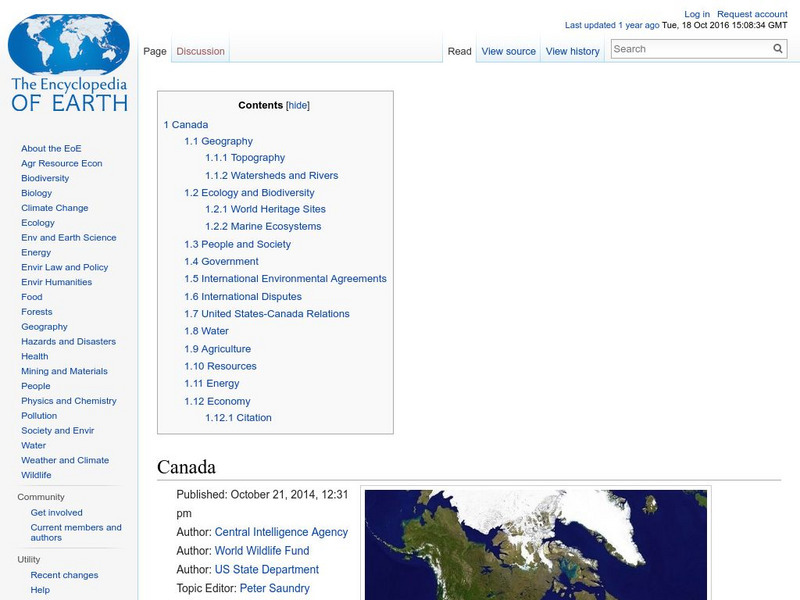Jump to 1.12.1 Citation section
This screenshot has height=600, width=800.
pos(238,418)
